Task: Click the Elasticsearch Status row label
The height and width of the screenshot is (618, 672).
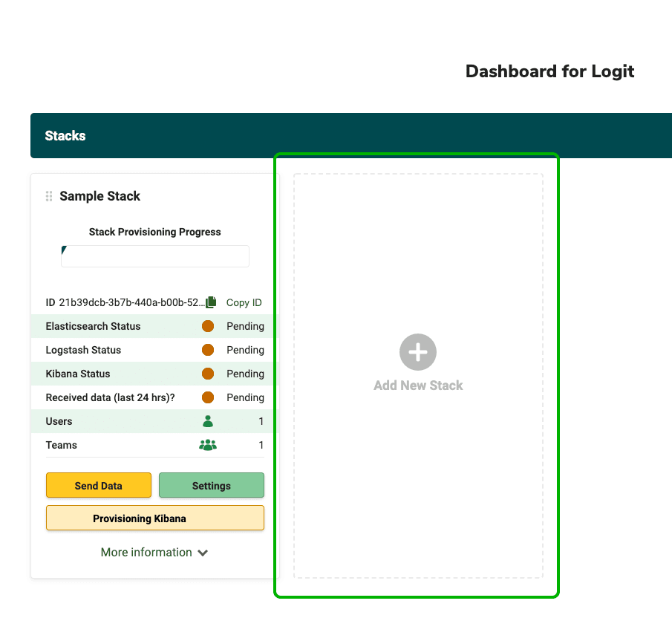Action: tap(93, 326)
